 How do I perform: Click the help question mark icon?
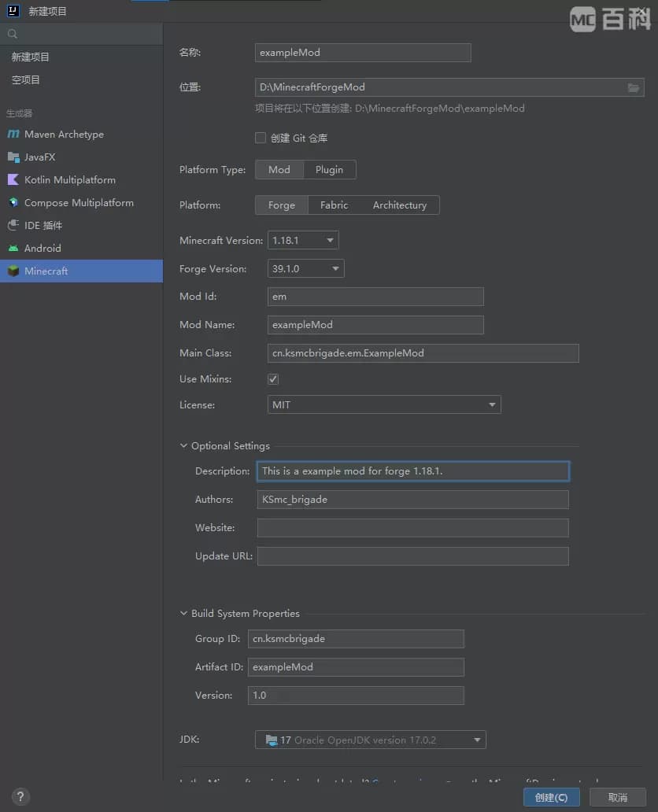point(20,796)
